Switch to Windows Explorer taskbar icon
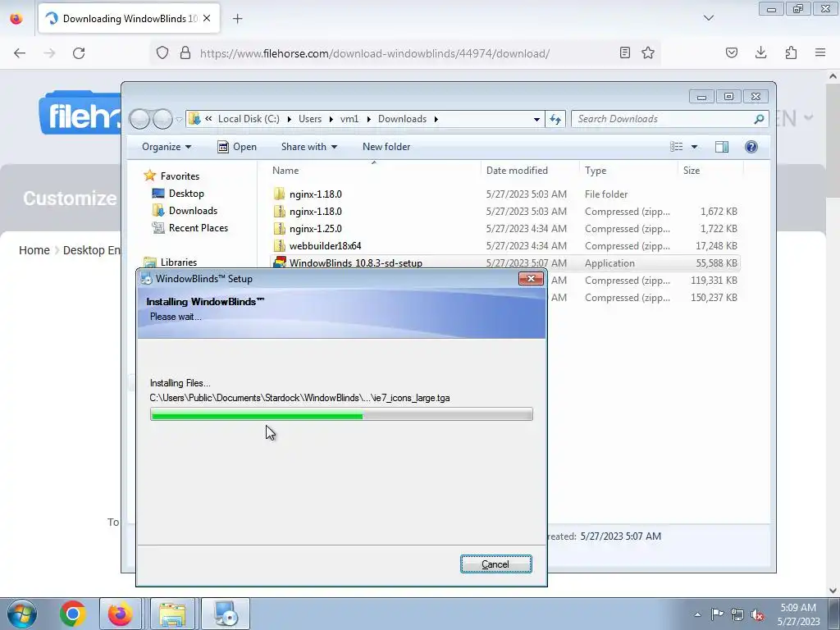 172,614
